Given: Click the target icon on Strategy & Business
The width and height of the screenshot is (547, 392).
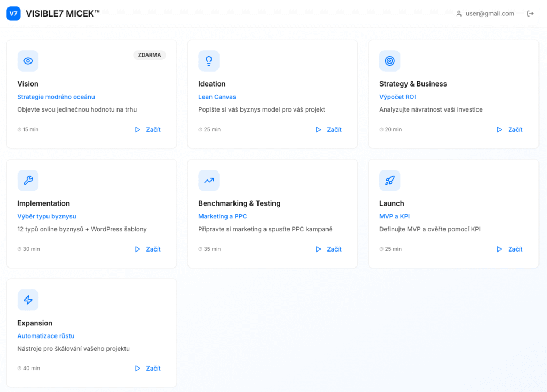Looking at the screenshot, I should click(x=389, y=61).
